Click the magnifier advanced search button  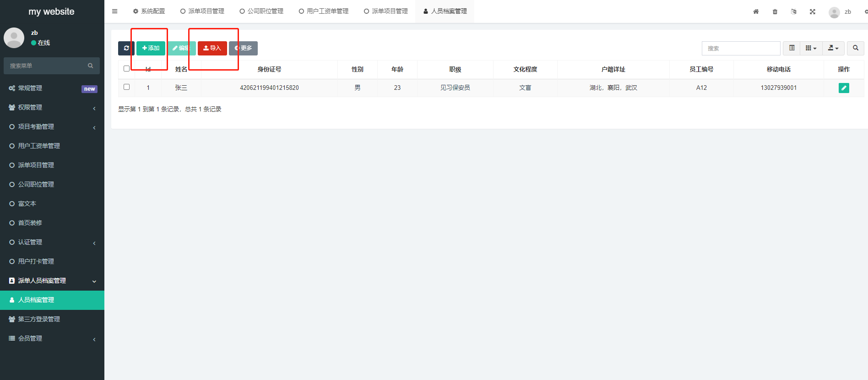[856, 48]
